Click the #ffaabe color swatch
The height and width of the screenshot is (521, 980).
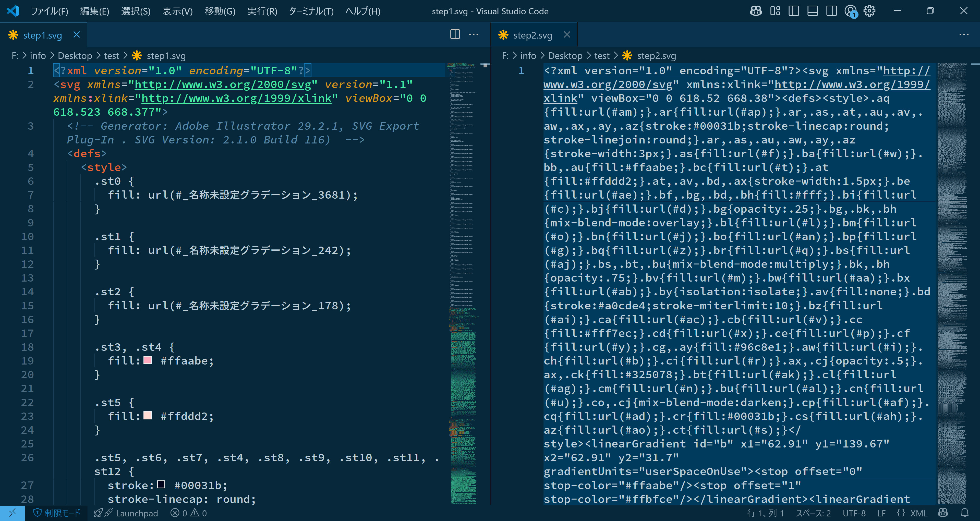tap(148, 360)
